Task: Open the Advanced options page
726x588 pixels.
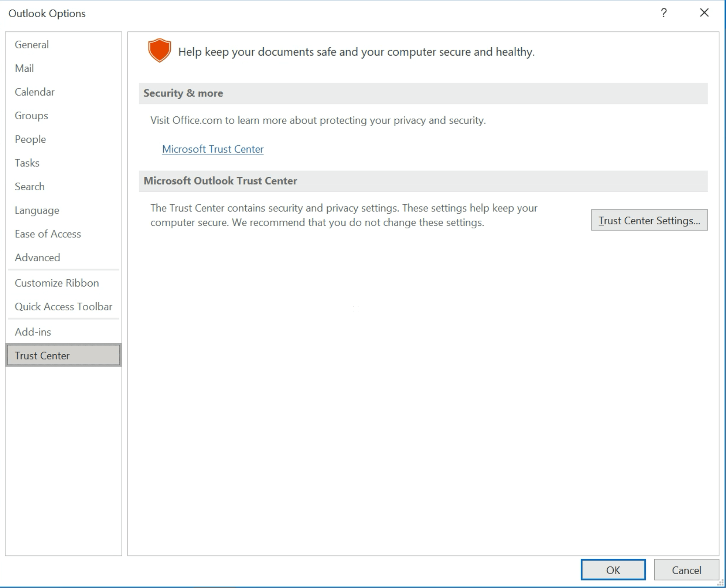Action: coord(64,258)
